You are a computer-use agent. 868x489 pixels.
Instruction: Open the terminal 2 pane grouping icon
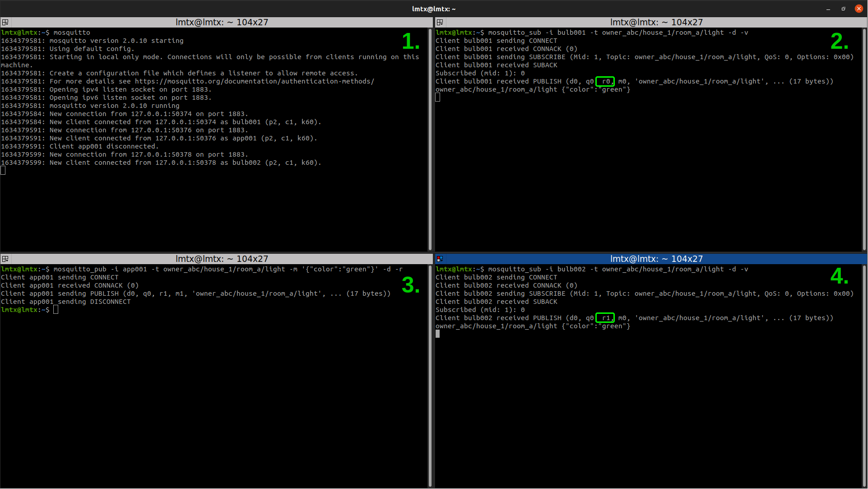pos(440,22)
